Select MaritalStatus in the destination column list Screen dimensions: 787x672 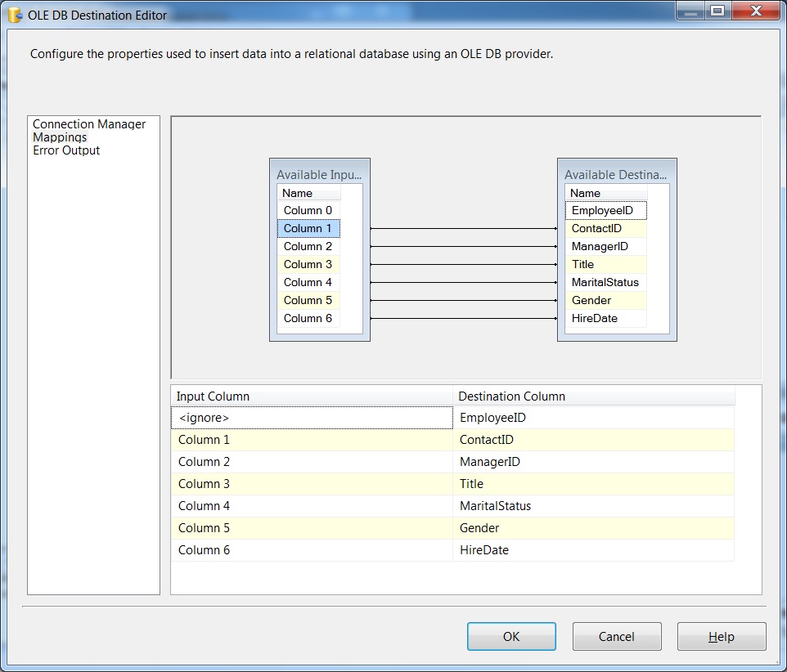[x=605, y=282]
